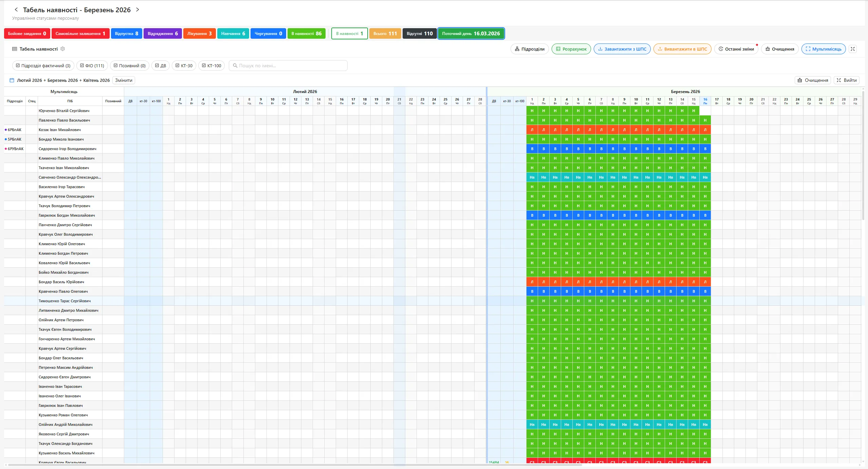Image resolution: width=868 pixels, height=469 pixels.
Task: Select the Відсутні 110 status tab
Action: (x=419, y=33)
